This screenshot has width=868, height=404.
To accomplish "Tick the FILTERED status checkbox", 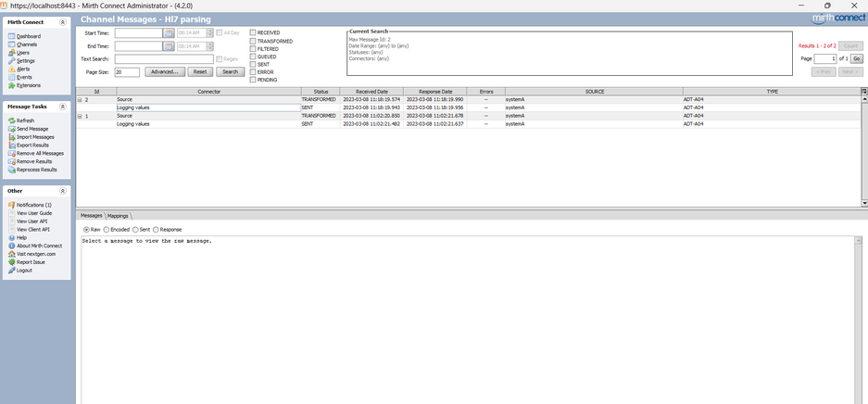I will tap(253, 49).
